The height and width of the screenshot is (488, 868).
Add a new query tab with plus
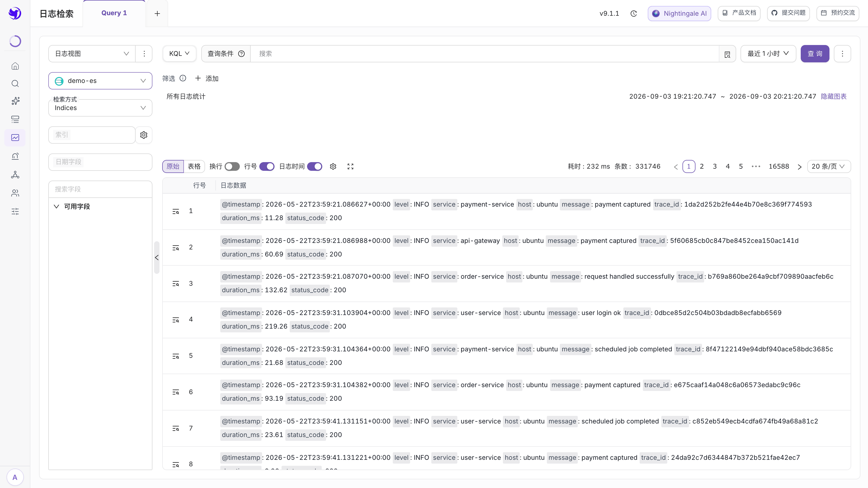(x=157, y=14)
